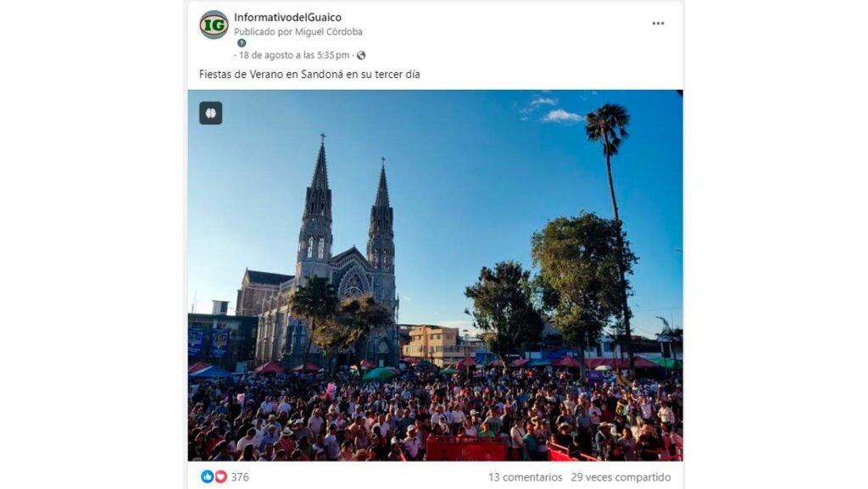Open the '18 de agosto a las 5:35 pm' timestamp
Screen dimensions: 868x489
[294, 55]
